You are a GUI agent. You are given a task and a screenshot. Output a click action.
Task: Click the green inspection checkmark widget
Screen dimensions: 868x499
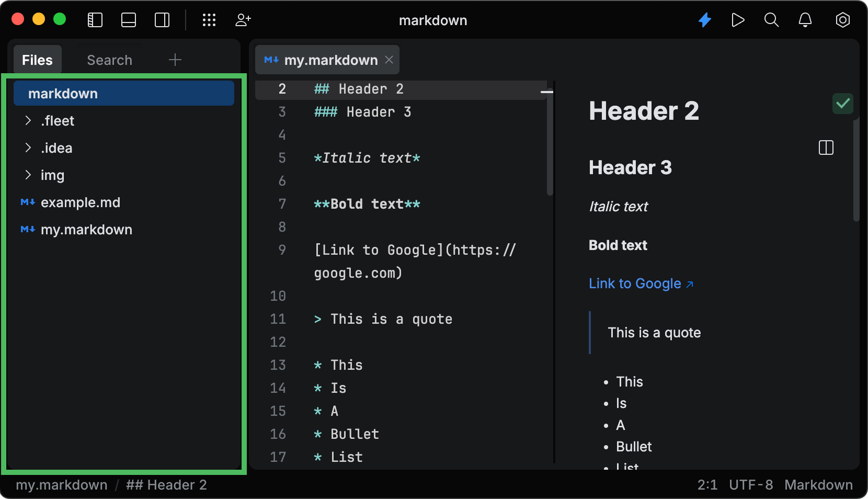(842, 104)
